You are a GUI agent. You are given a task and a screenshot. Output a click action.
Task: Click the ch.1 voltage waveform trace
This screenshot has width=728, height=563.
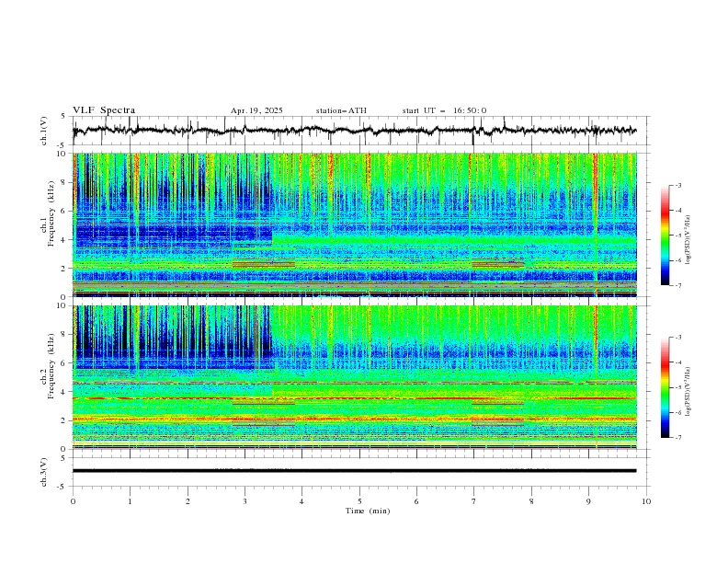(x=354, y=131)
